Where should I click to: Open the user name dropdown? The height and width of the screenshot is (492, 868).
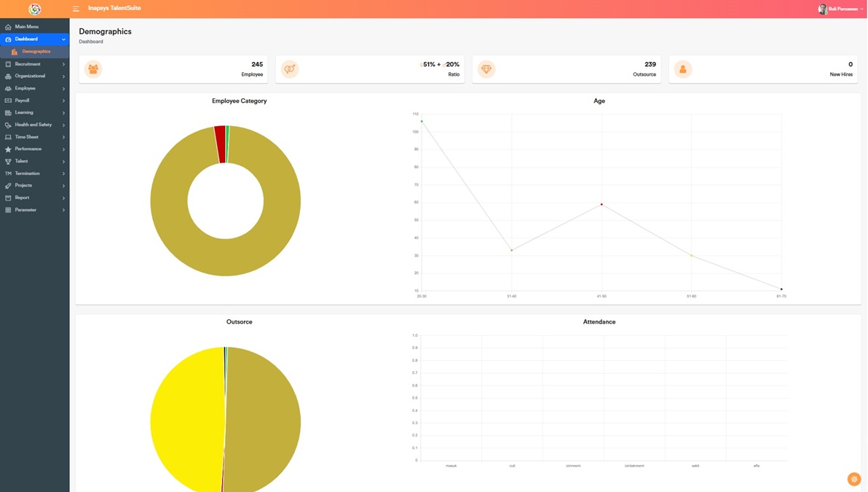coord(845,9)
